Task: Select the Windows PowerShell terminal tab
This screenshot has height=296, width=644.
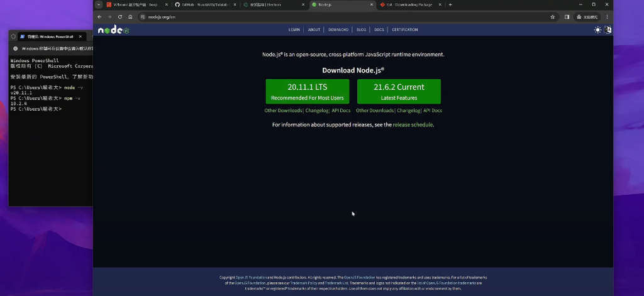Action: (x=52, y=36)
